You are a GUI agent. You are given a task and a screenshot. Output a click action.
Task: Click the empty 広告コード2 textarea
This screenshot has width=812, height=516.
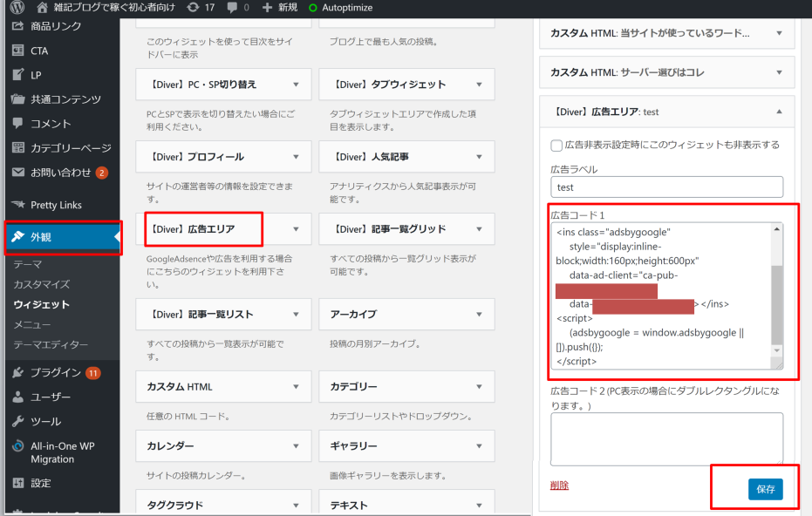click(x=666, y=438)
